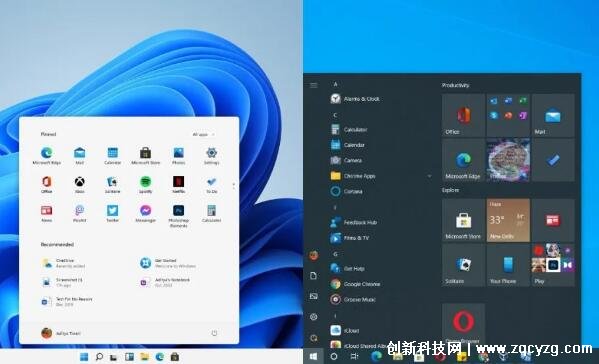Open Get Help in Windows 10 app list
Image resolution: width=599 pixels, height=364 pixels.
tap(347, 269)
